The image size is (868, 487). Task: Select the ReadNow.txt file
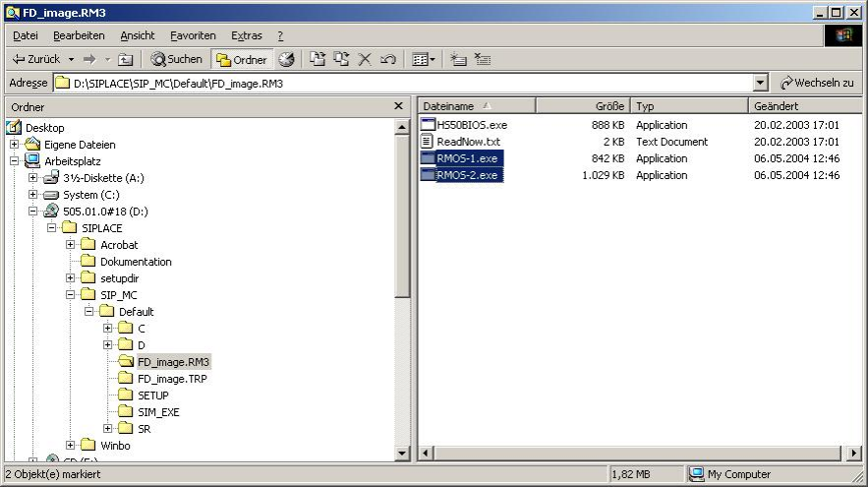[x=468, y=142]
